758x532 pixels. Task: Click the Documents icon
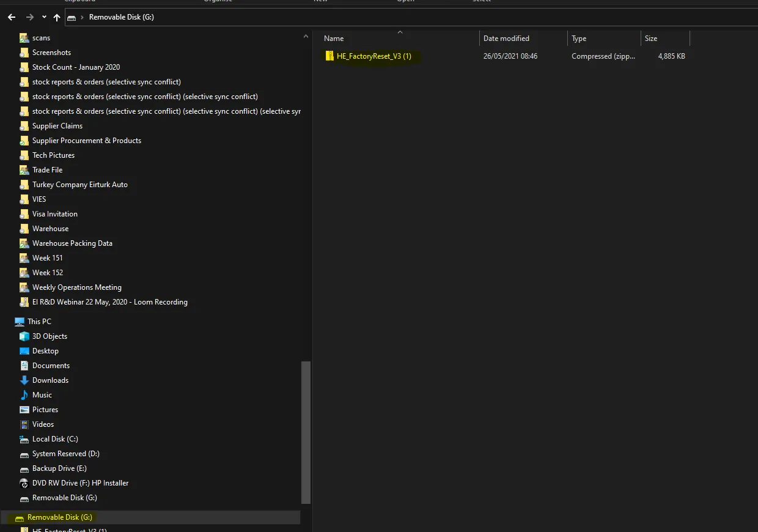[24, 366]
